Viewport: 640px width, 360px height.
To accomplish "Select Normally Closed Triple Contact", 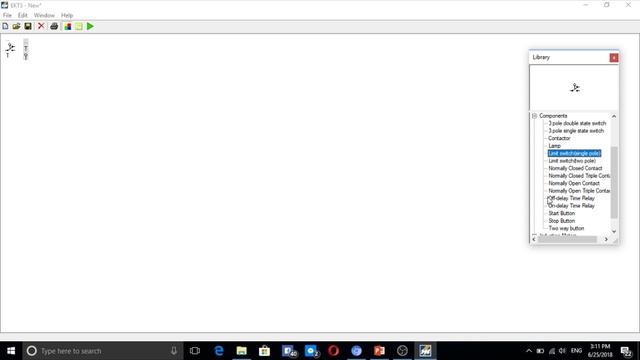I will click(x=579, y=176).
